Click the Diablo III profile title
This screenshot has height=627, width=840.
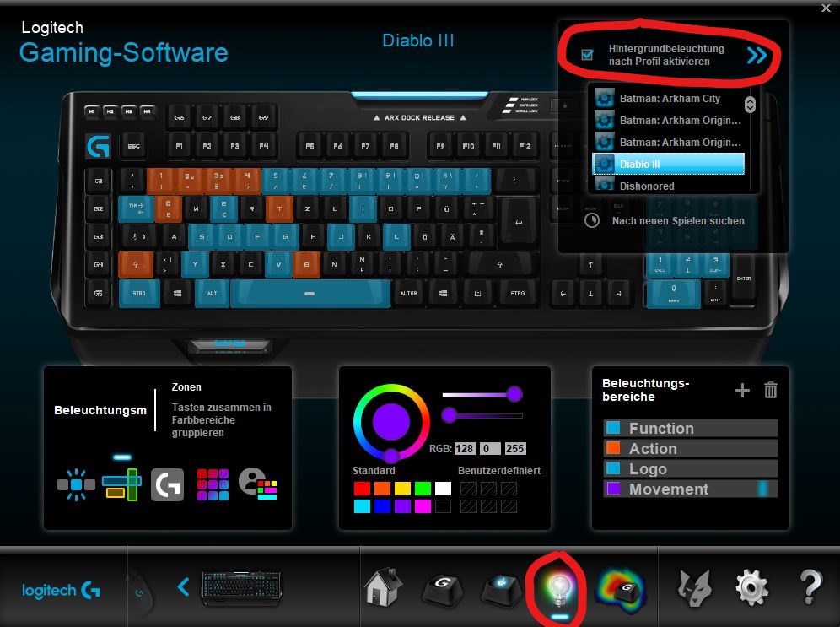click(417, 41)
